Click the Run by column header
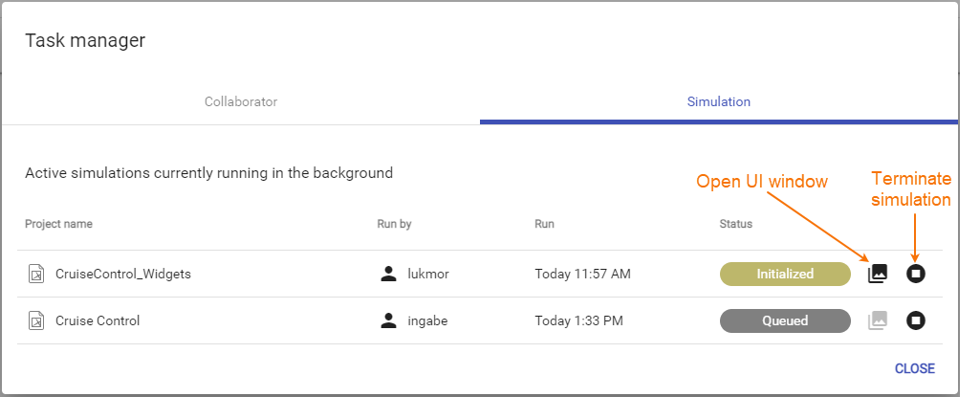980x397 pixels. click(x=394, y=224)
